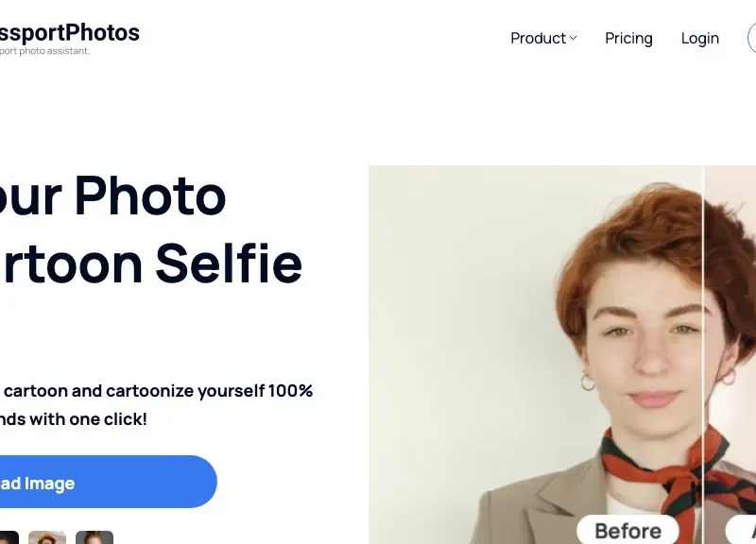The image size is (756, 544).
Task: Pick the rightmost sample photo thumbnail
Action: pos(94,537)
